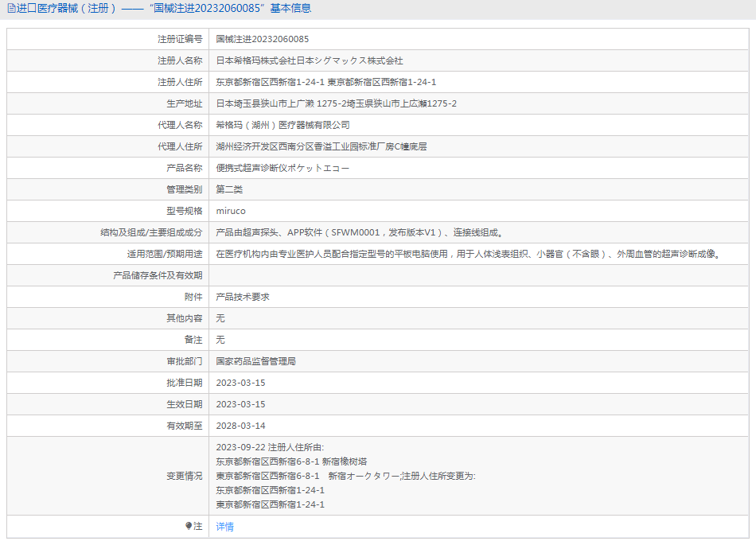Click the 湖州经济开发区 agent address value
The image size is (756, 545).
coord(321,146)
